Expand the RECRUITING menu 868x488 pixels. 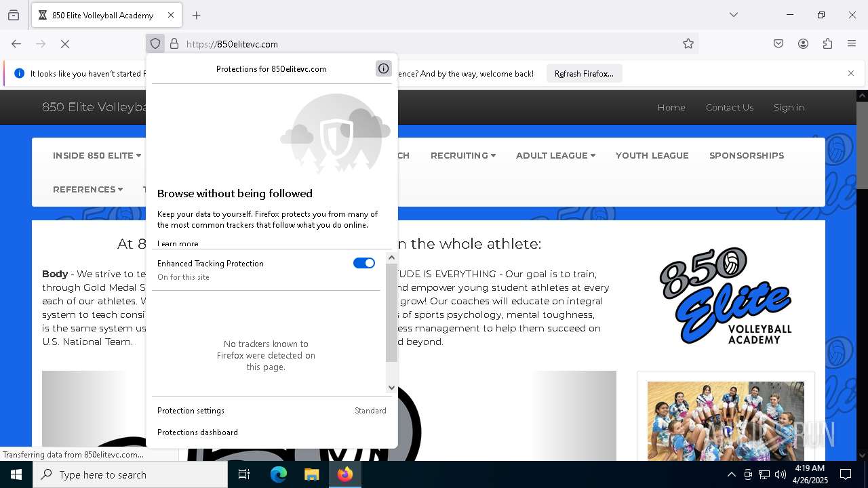click(x=463, y=155)
